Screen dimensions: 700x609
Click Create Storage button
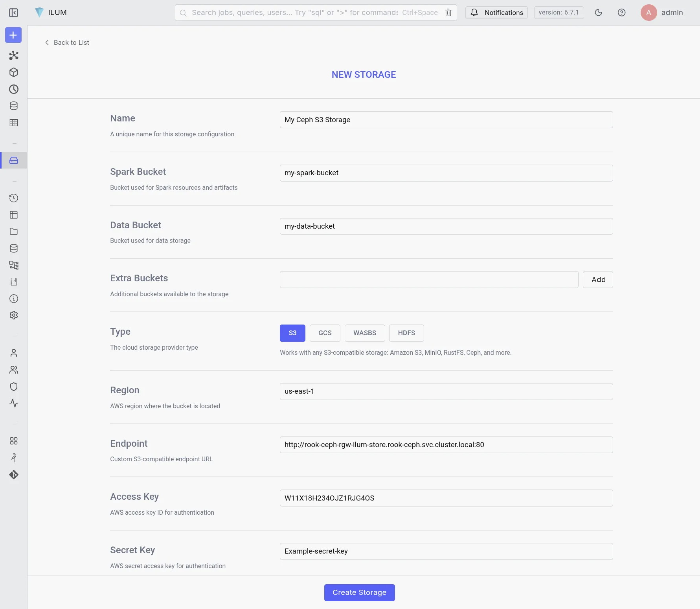click(x=359, y=592)
